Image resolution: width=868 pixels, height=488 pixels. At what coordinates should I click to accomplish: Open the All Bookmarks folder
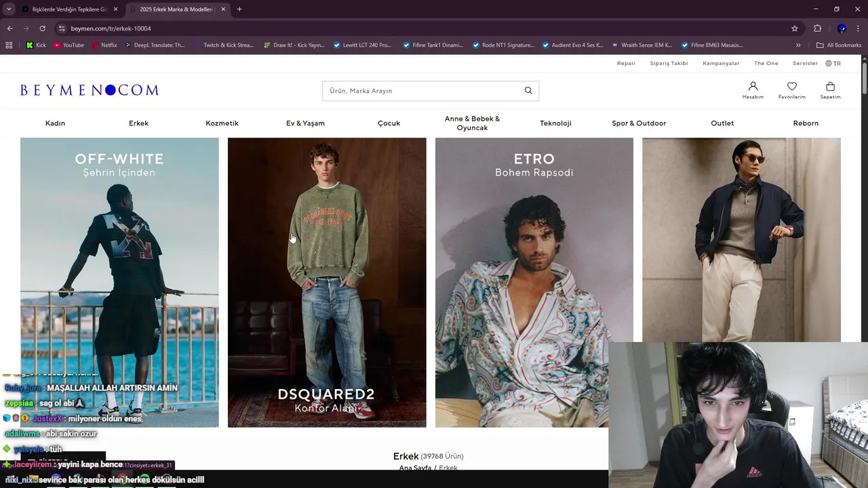pos(839,45)
